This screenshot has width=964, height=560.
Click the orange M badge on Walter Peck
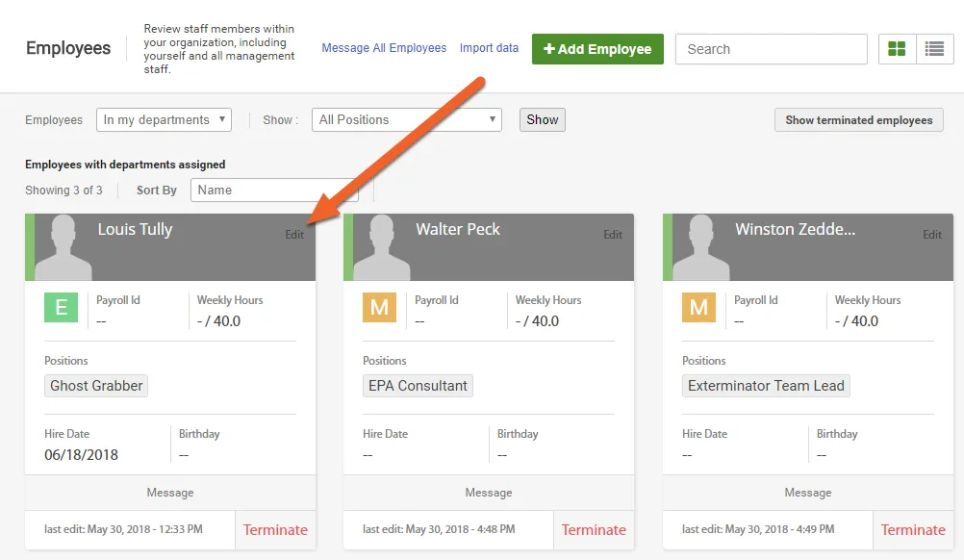point(379,307)
